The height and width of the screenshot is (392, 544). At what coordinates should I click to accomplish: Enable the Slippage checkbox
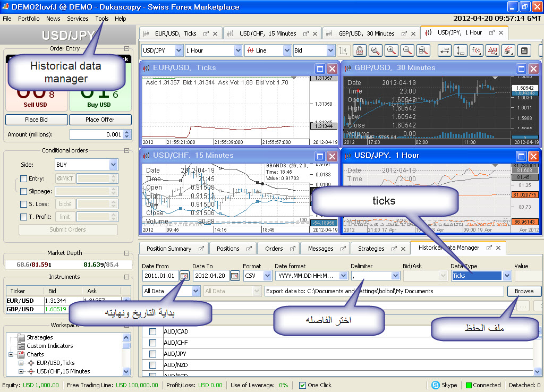click(x=23, y=192)
